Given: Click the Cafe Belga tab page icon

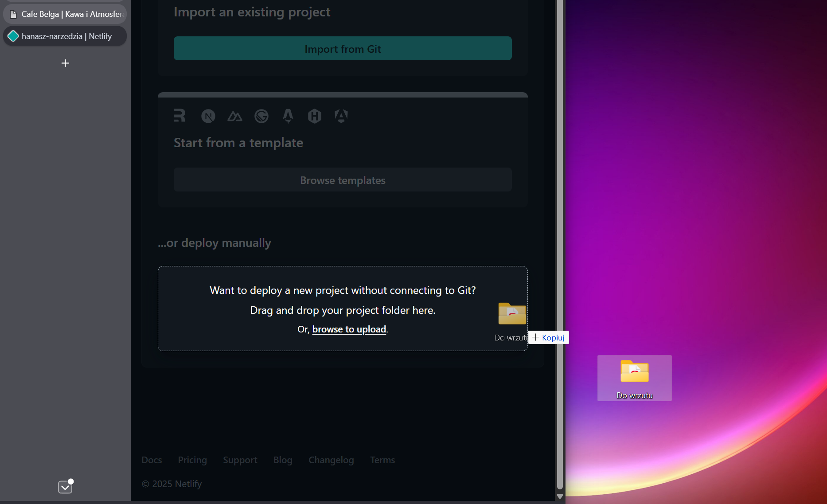Looking at the screenshot, I should pos(13,14).
